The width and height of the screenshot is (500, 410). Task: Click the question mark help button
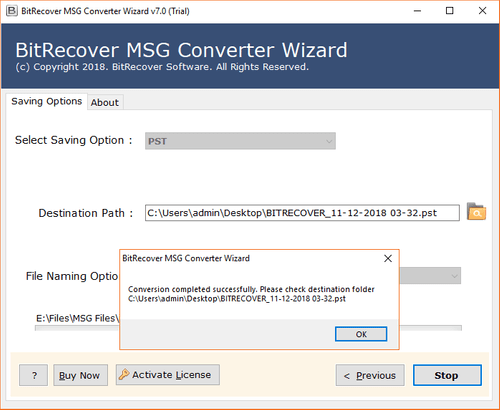(33, 375)
